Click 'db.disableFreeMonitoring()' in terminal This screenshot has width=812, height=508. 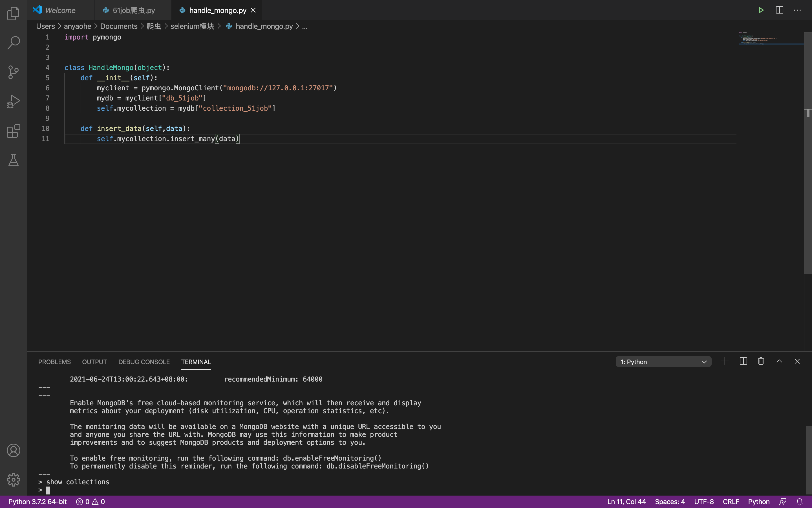(x=378, y=466)
